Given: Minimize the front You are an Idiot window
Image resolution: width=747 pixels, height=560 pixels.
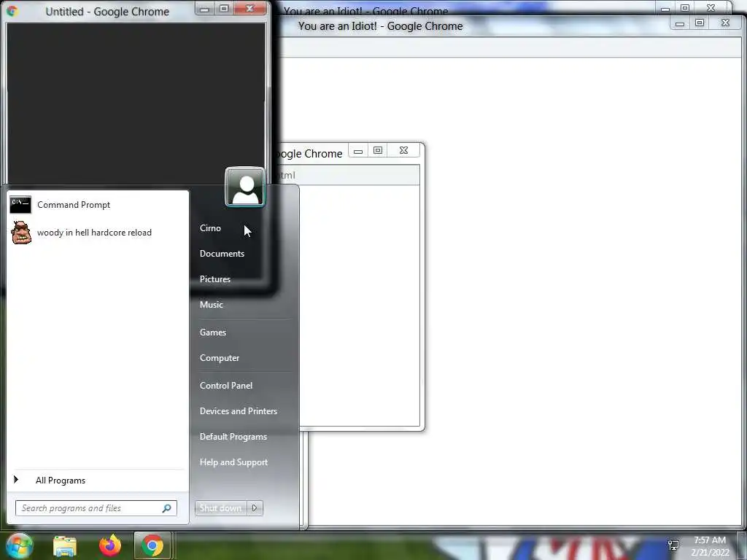Looking at the screenshot, I should (x=680, y=23).
